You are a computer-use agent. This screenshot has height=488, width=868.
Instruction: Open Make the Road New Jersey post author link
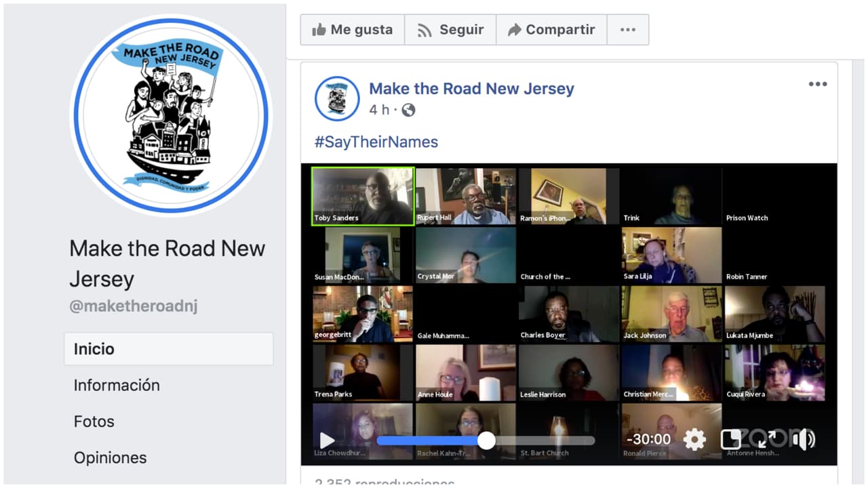(471, 89)
